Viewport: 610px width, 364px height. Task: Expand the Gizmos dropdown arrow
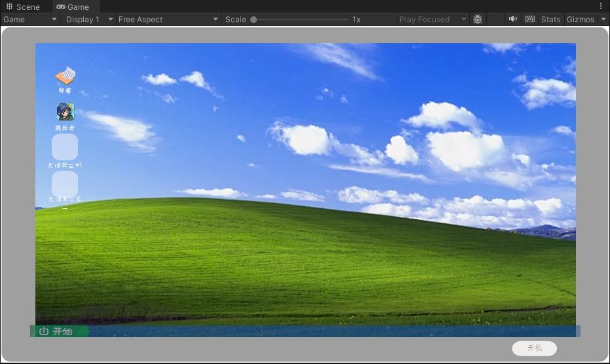tap(603, 20)
